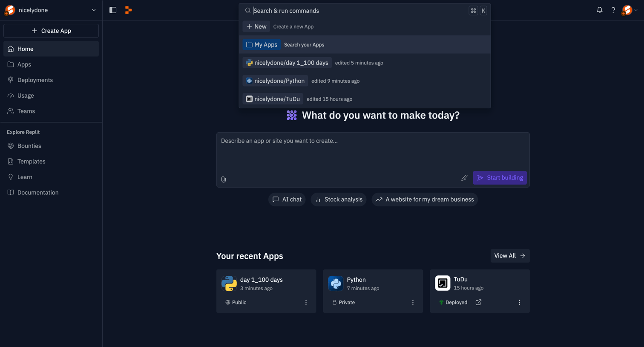Select New to create a new App
The image size is (644, 347).
[x=365, y=26]
